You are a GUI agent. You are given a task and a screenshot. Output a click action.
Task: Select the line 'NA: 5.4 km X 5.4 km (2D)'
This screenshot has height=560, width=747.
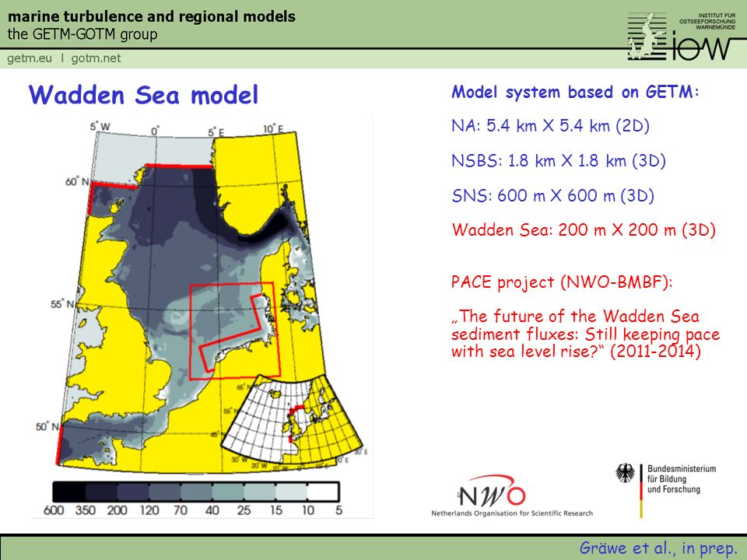(x=550, y=126)
